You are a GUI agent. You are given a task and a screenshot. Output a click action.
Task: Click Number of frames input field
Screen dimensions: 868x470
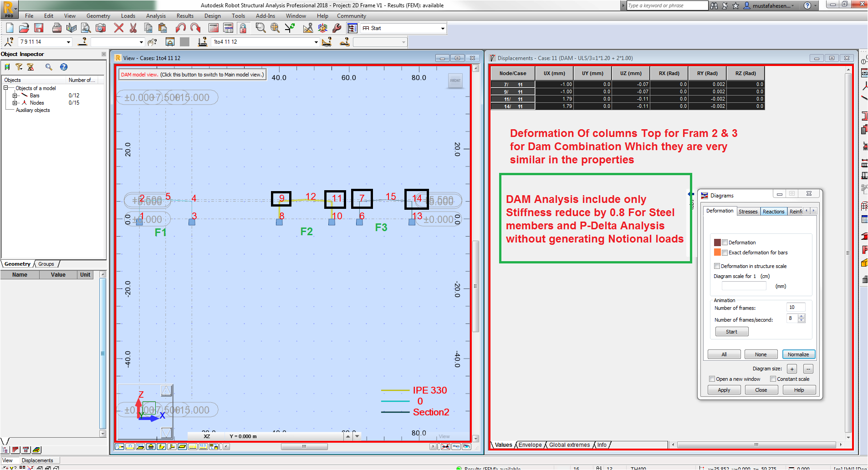point(796,307)
